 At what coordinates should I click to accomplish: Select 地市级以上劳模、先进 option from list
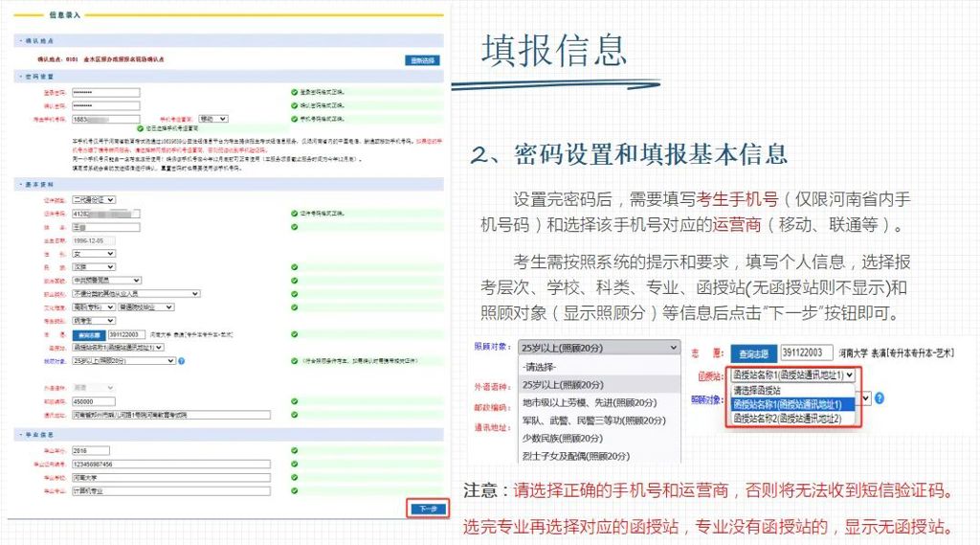tap(589, 402)
